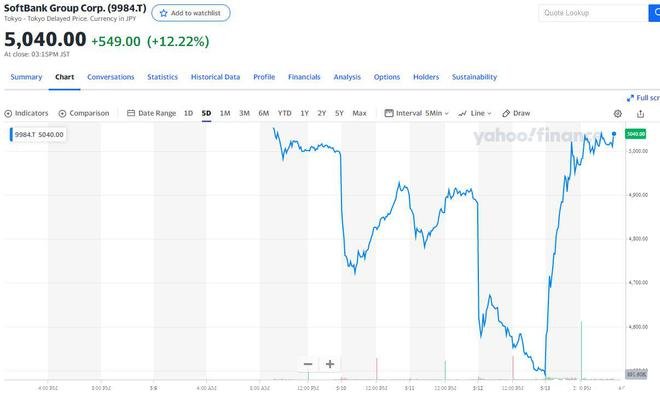Image resolution: width=660 pixels, height=401 pixels.
Task: Open the Financials tab link
Action: click(x=304, y=77)
